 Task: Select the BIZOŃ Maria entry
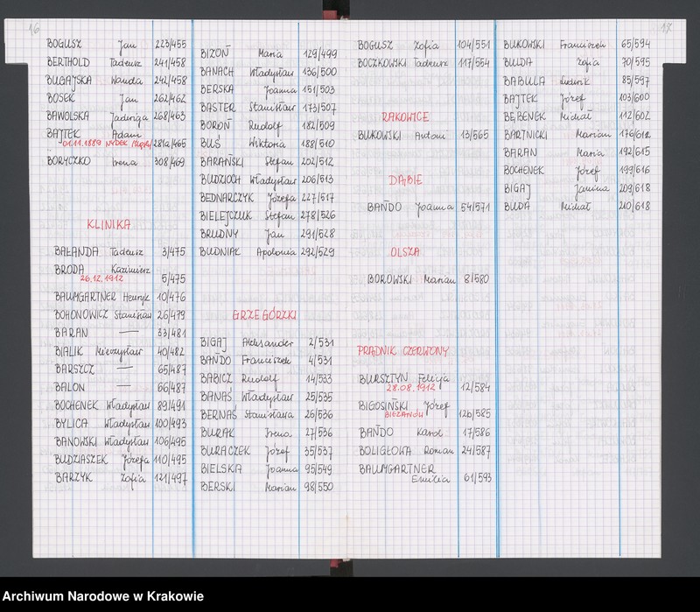(x=269, y=54)
